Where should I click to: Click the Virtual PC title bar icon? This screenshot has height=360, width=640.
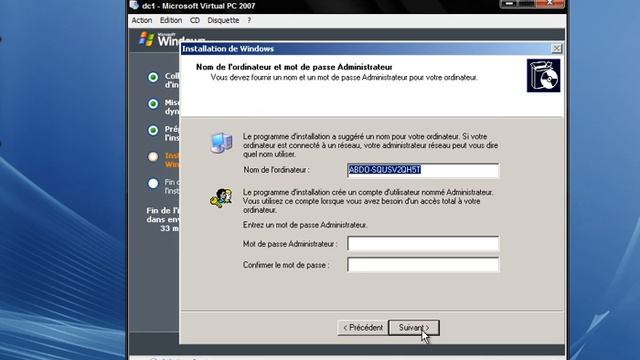point(134,5)
